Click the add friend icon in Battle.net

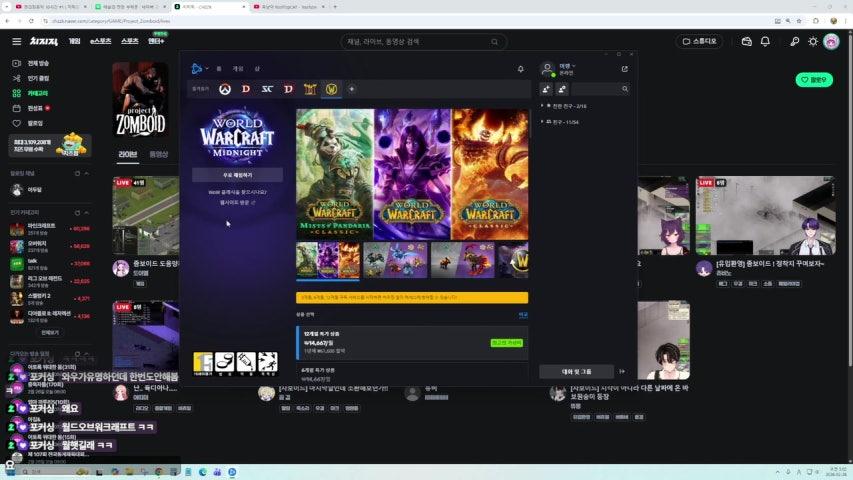pyautogui.click(x=546, y=89)
